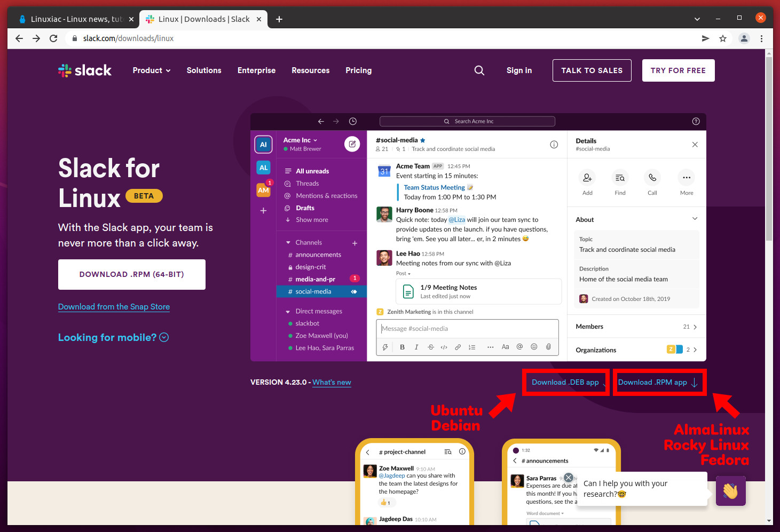Dismiss the chat popup with its X button
Image resolution: width=780 pixels, height=532 pixels.
[x=569, y=478]
